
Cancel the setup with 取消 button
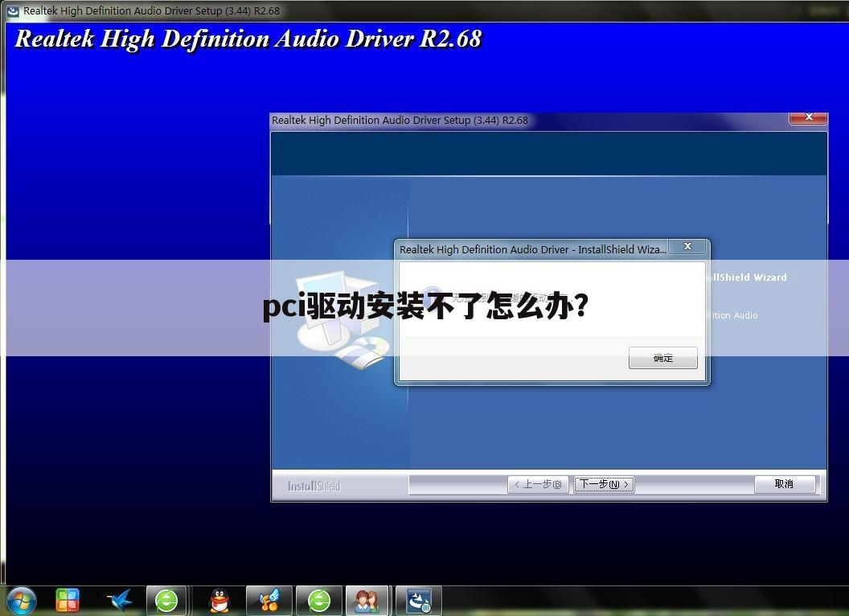pos(785,484)
